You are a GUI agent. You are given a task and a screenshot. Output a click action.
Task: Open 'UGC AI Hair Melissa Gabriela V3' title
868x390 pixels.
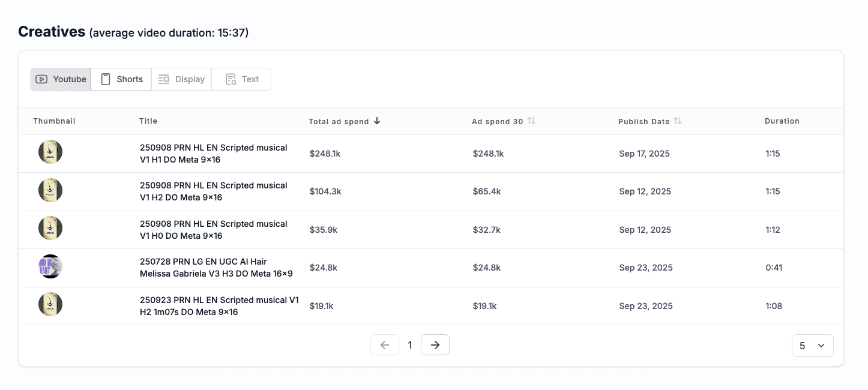click(x=215, y=268)
